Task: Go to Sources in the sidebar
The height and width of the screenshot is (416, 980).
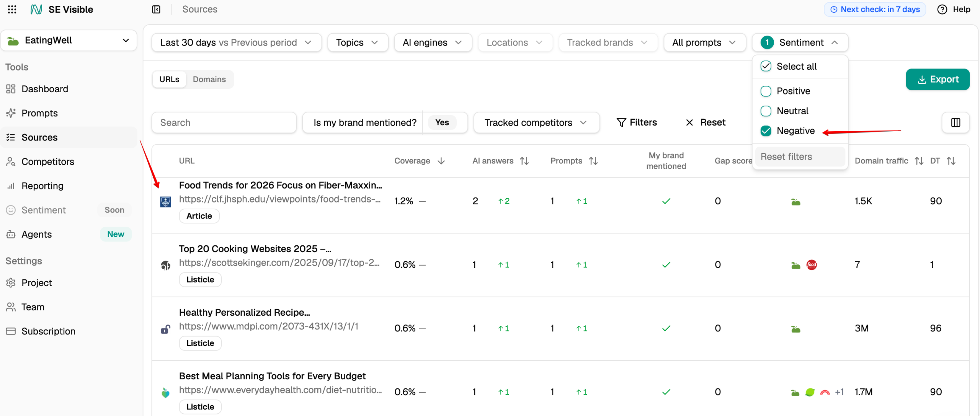Action: click(69, 137)
